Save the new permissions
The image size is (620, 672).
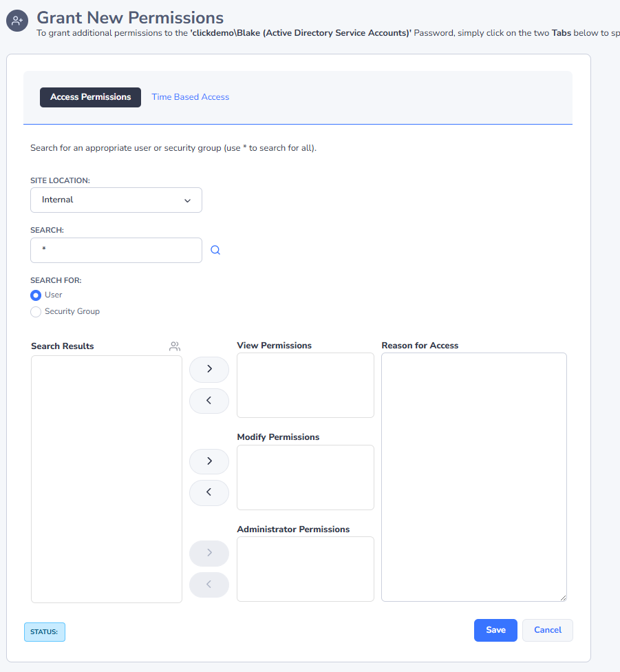pyautogui.click(x=495, y=630)
